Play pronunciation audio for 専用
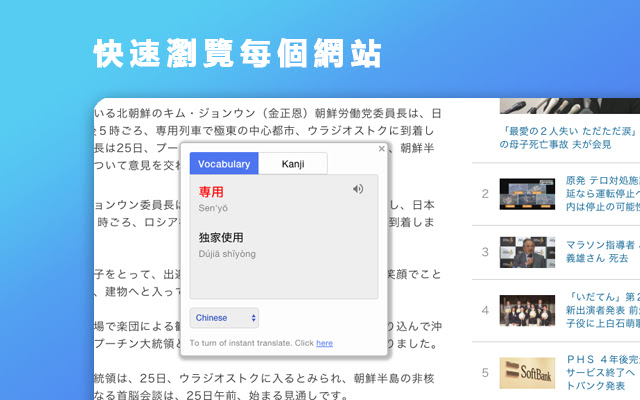The height and width of the screenshot is (400, 640). click(358, 189)
